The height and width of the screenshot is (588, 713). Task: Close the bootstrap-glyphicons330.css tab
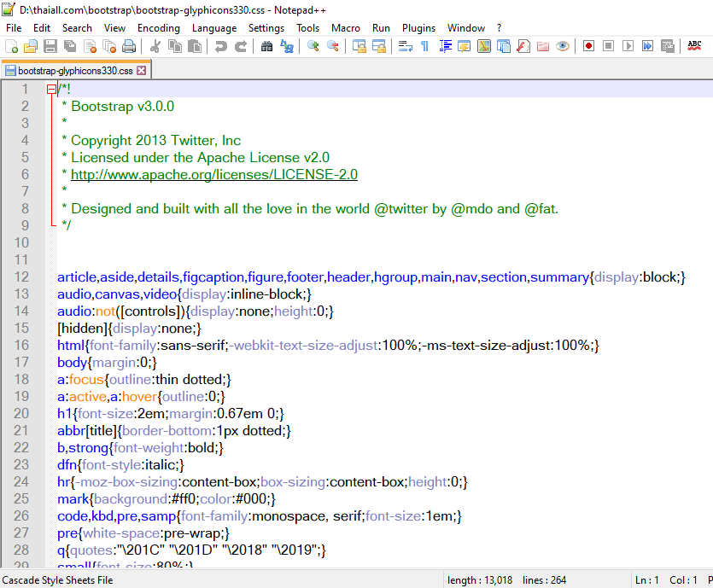pyautogui.click(x=142, y=71)
